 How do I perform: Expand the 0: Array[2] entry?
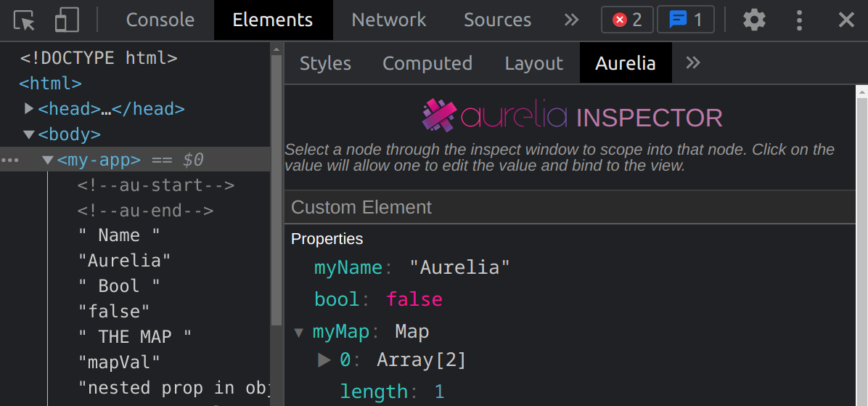coord(324,360)
